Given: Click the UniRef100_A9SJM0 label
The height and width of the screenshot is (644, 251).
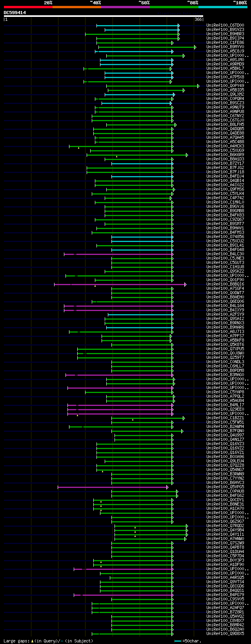Looking at the screenshot, I should click(x=225, y=60).
